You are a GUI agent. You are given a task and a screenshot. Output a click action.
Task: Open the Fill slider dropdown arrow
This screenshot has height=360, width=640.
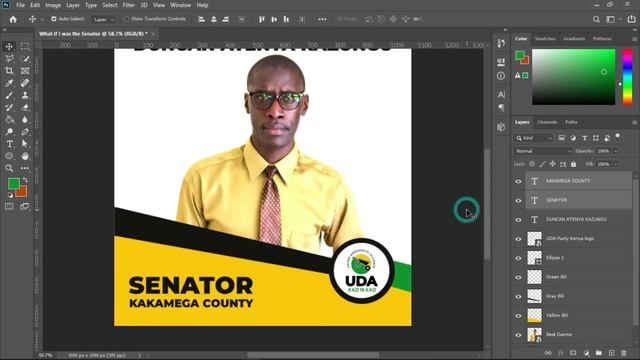[616, 164]
